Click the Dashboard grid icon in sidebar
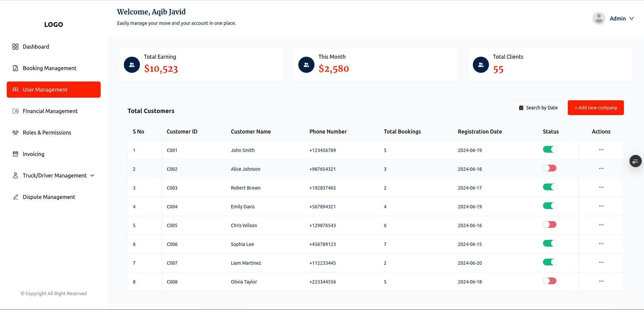Screen dimensions: 644x310 tap(15, 47)
